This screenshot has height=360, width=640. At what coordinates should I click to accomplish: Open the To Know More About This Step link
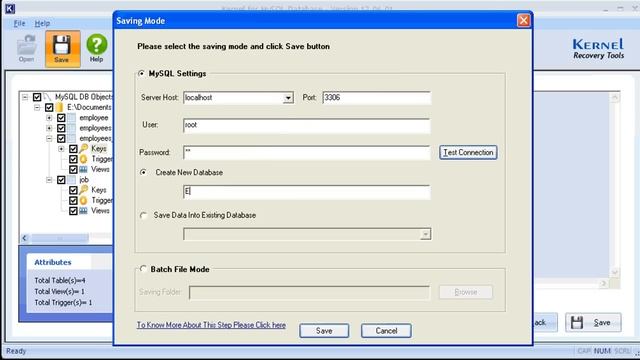(211, 325)
